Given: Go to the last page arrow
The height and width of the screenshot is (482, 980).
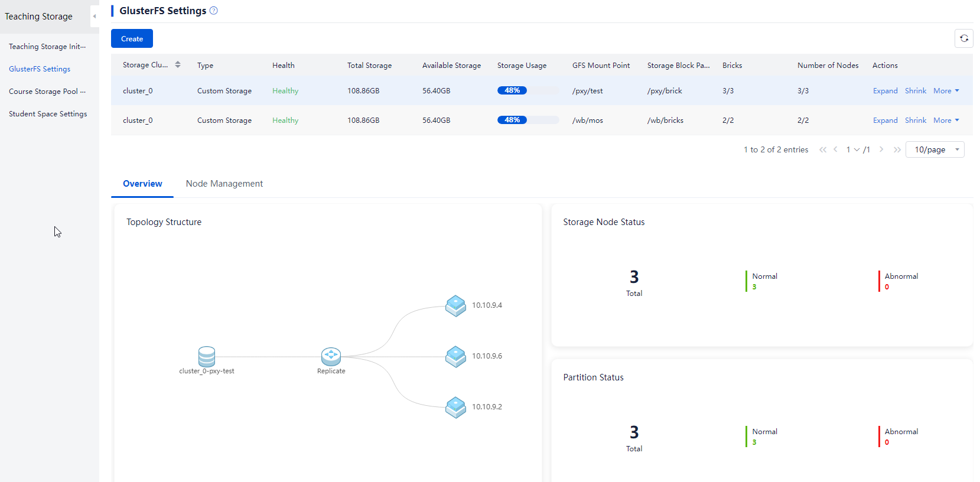Looking at the screenshot, I should [x=897, y=149].
